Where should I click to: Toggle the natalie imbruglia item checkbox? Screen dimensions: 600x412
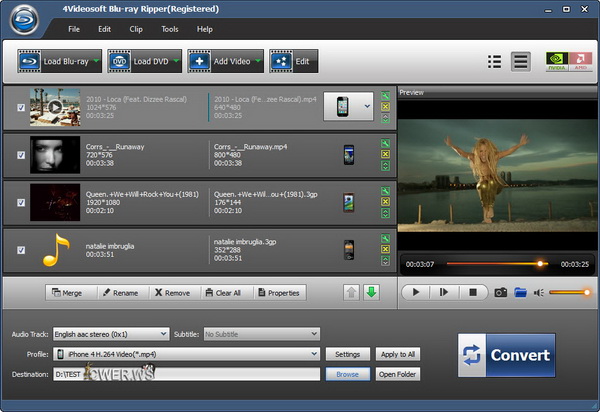(x=21, y=250)
